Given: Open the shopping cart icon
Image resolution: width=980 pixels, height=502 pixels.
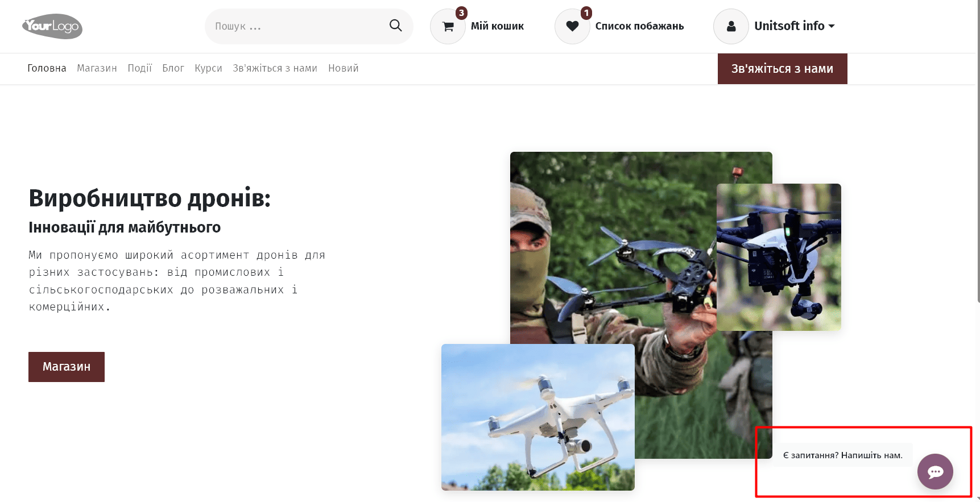Looking at the screenshot, I should tap(448, 26).
